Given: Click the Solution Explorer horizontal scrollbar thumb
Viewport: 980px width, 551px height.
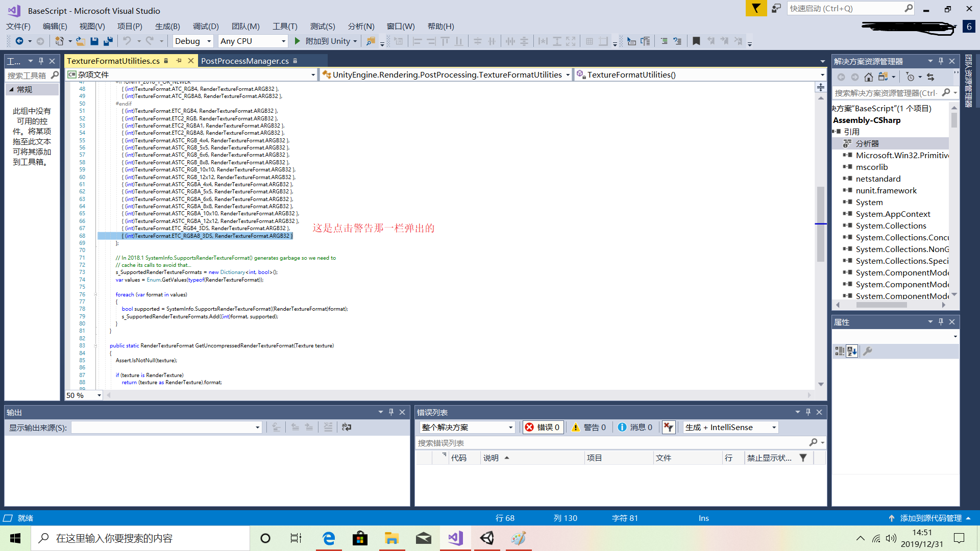Looking at the screenshot, I should [x=881, y=305].
